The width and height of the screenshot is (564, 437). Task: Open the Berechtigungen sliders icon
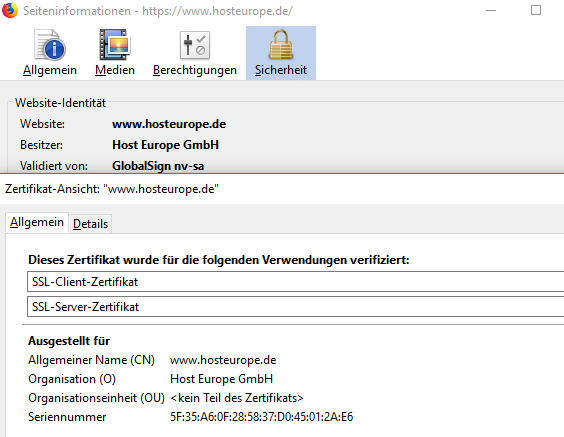[195, 46]
